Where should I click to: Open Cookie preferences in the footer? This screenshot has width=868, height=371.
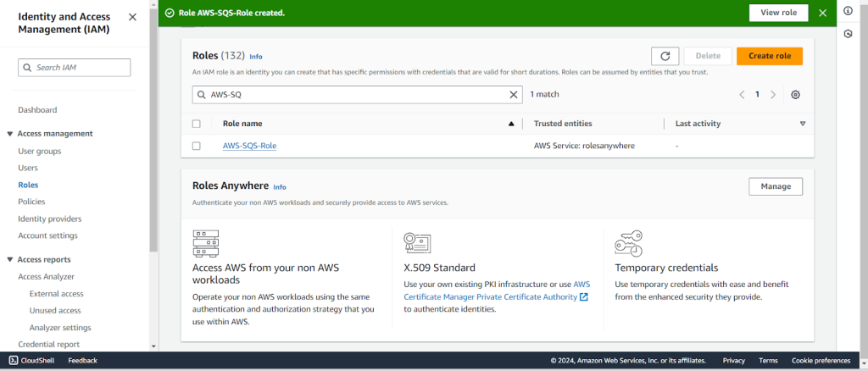[821, 361]
